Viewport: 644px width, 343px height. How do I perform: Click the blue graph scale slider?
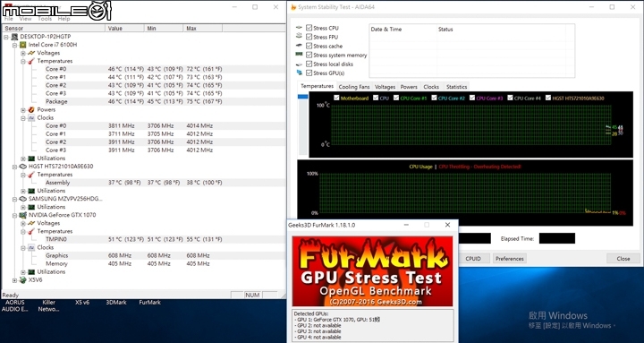(x=302, y=97)
